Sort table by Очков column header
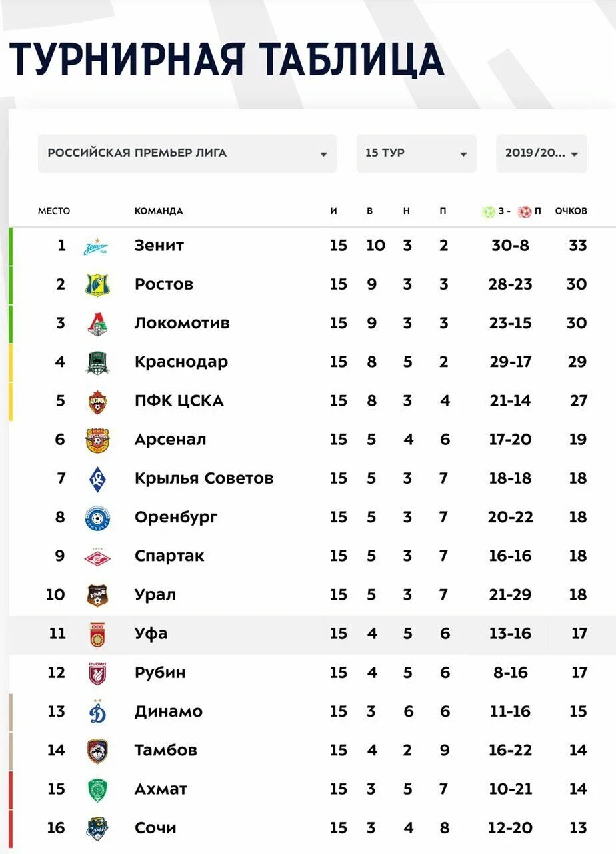Screen dimensions: 616x854 pos(571,211)
